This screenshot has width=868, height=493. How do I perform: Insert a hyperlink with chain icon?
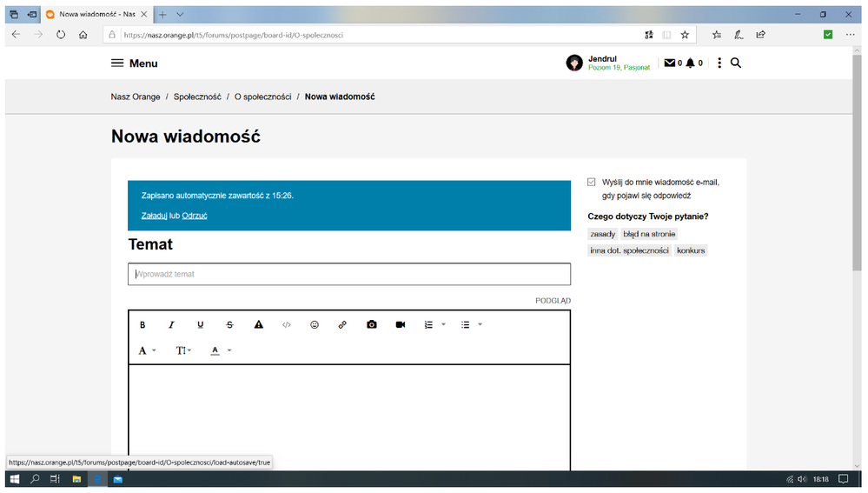pos(342,324)
